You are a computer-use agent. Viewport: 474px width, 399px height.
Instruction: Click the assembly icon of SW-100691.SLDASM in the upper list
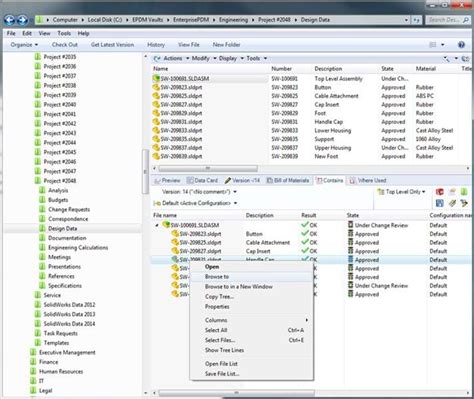tap(156, 79)
